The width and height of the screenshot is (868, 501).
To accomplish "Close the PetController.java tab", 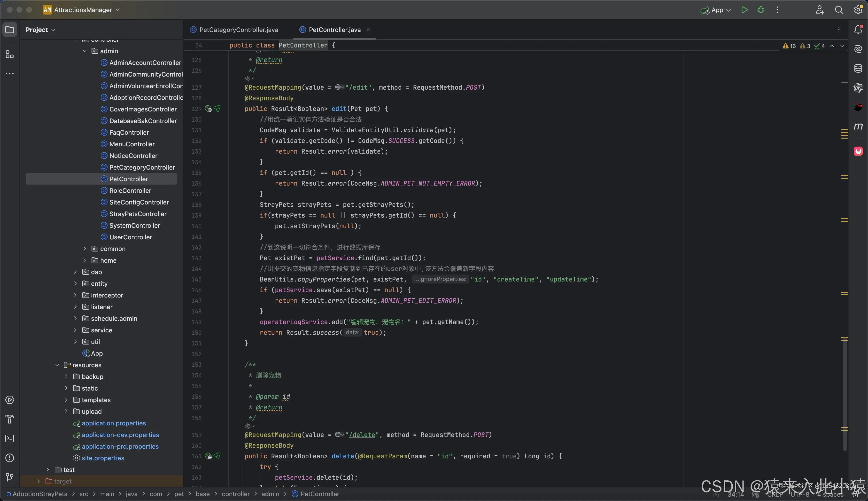I will 368,30.
